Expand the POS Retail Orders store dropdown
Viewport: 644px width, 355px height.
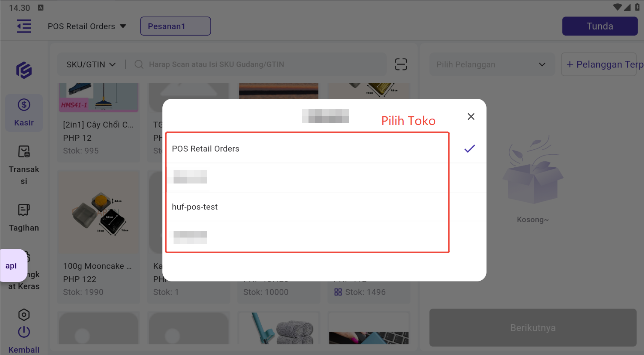click(x=87, y=26)
